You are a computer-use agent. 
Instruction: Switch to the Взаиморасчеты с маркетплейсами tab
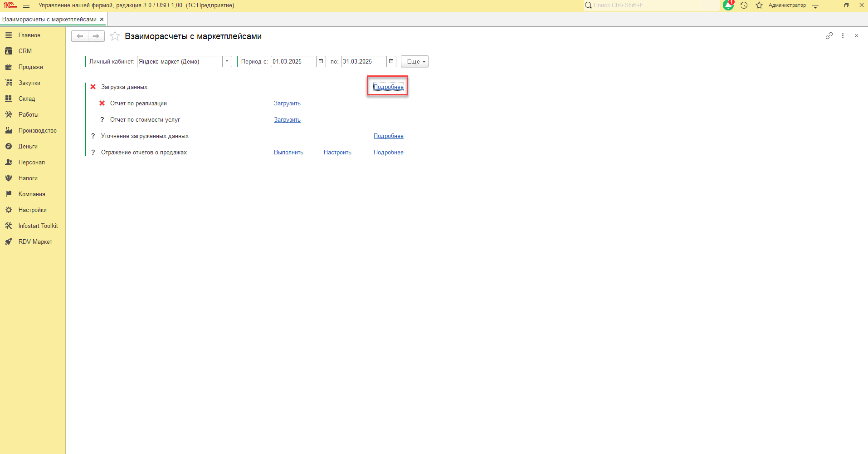click(49, 20)
